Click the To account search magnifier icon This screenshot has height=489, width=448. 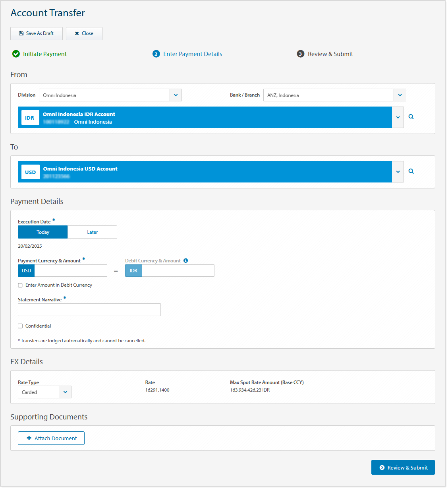click(411, 171)
